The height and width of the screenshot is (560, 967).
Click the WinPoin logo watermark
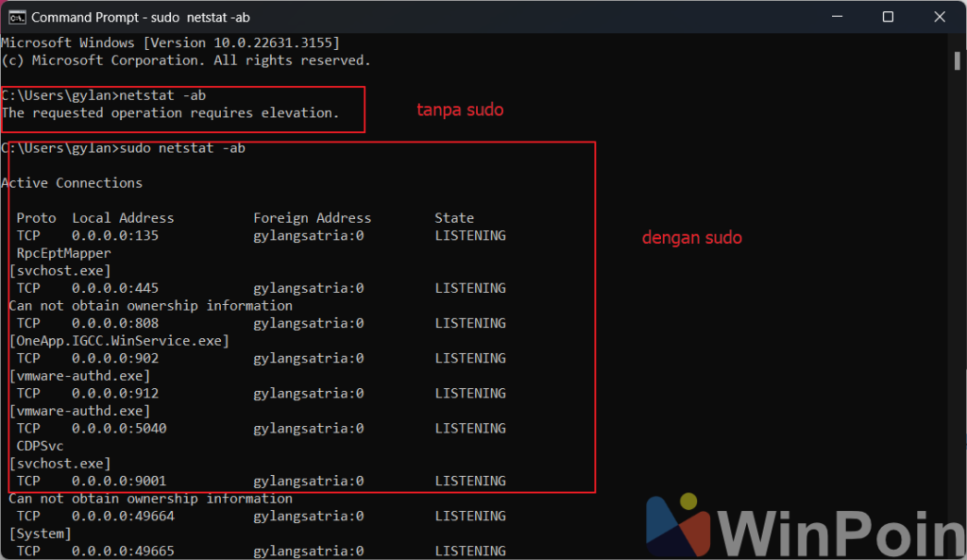point(805,525)
